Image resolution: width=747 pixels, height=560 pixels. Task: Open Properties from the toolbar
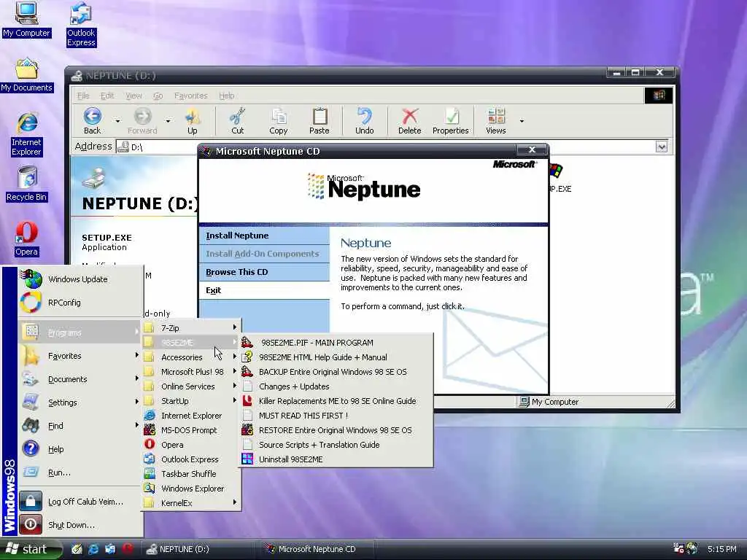pyautogui.click(x=451, y=120)
